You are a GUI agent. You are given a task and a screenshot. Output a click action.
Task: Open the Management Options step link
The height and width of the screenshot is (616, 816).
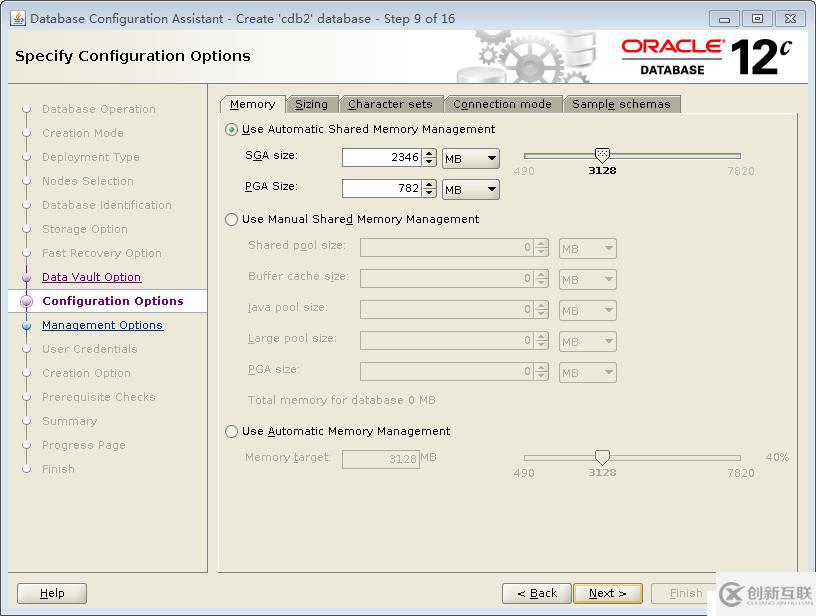[x=103, y=325]
